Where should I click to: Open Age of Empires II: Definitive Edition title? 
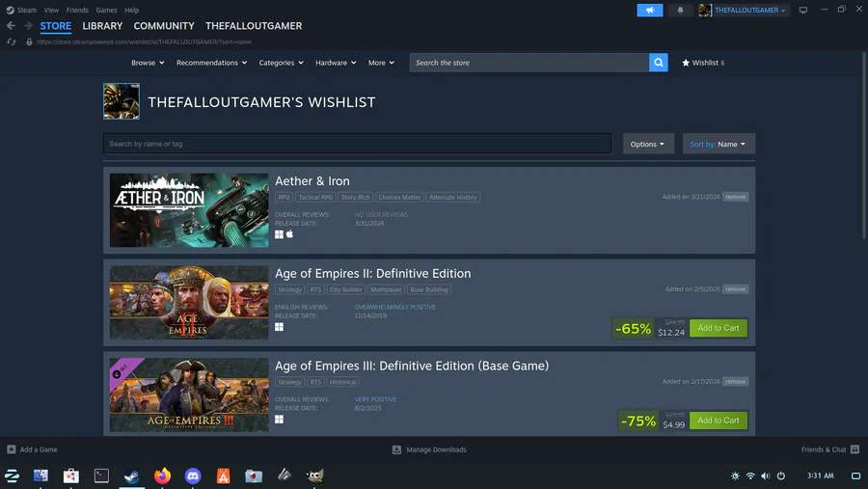point(373,274)
